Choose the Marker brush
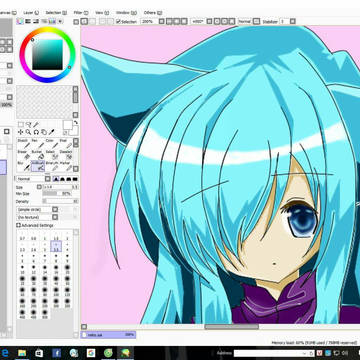Image resolution: width=360 pixels, height=360 pixels. click(x=65, y=166)
